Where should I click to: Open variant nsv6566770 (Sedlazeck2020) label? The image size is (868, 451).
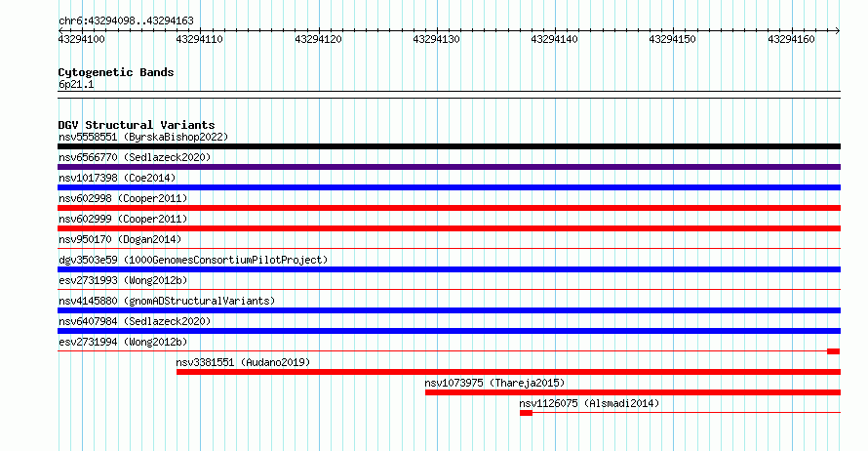[x=135, y=157]
